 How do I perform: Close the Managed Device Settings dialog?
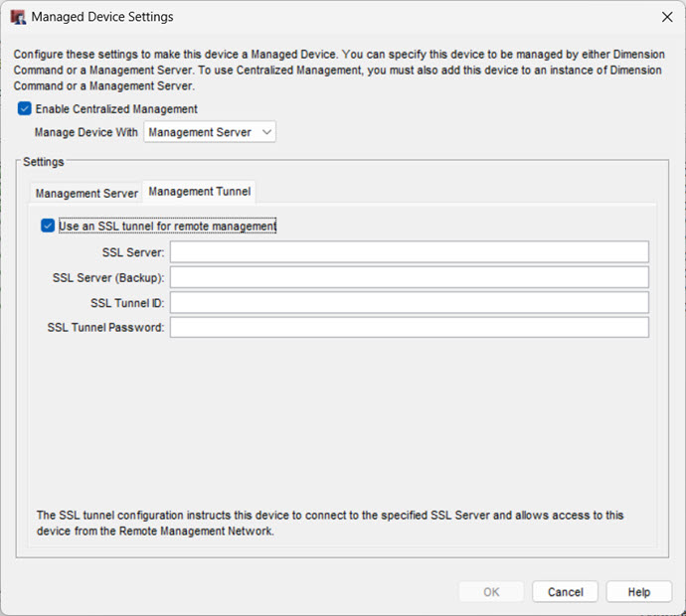pyautogui.click(x=666, y=17)
